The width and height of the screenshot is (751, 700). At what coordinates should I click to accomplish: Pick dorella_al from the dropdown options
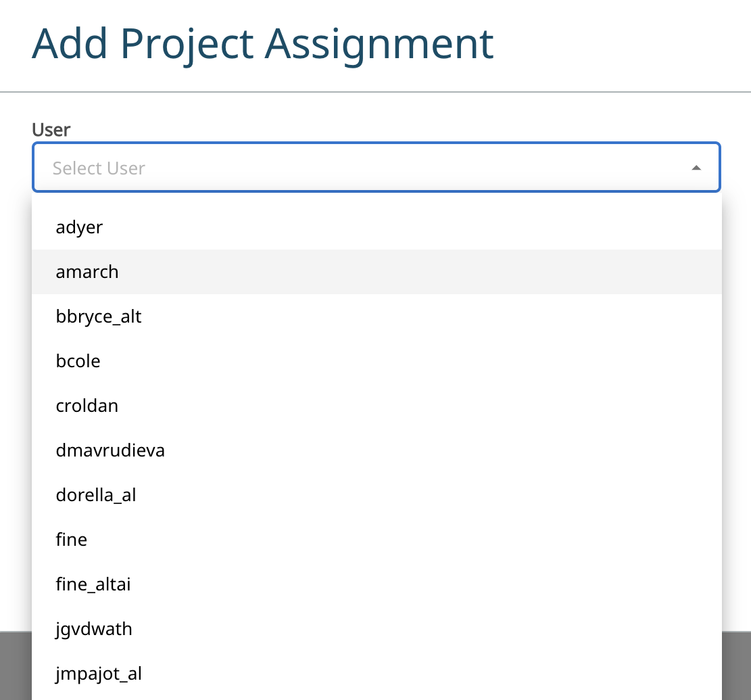(x=96, y=495)
